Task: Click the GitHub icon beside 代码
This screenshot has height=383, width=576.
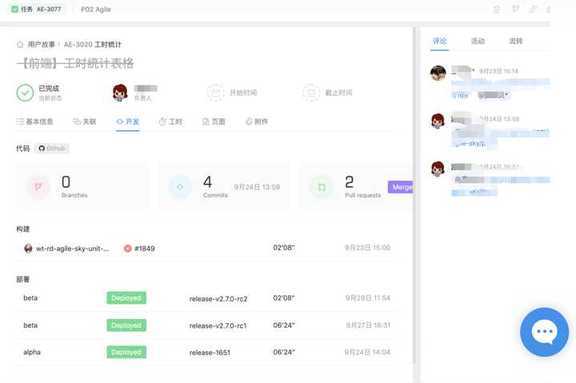Action: click(x=42, y=148)
